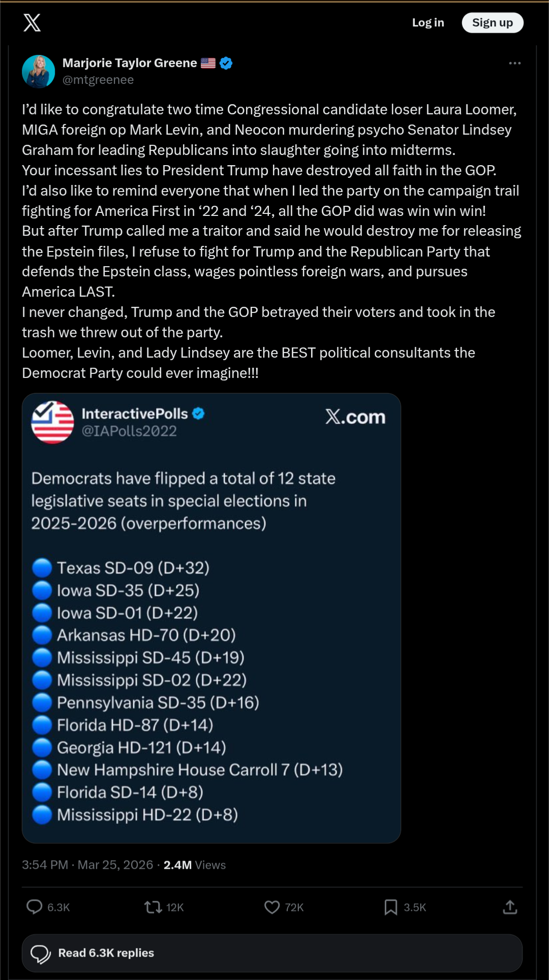
Task: Share the post via the upload icon
Action: pyautogui.click(x=510, y=907)
